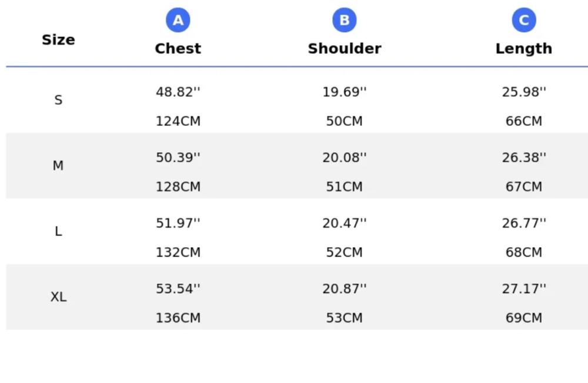Select the M size row label
This screenshot has height=383, width=588.
point(58,166)
